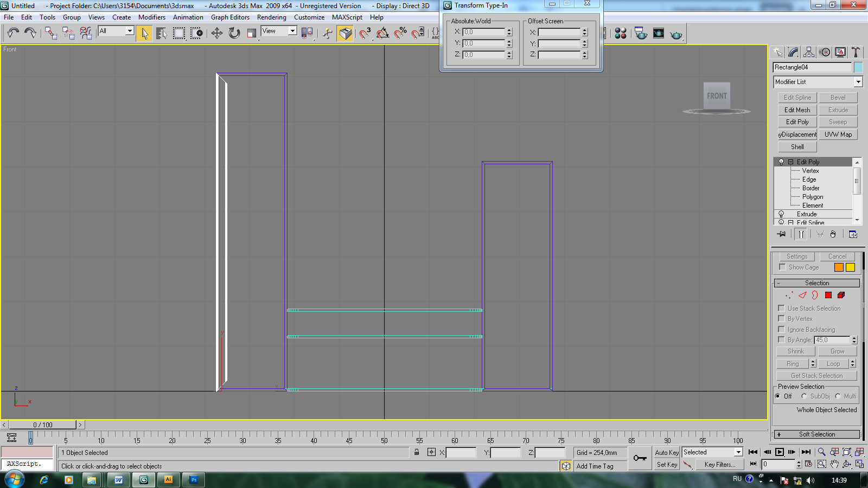Open the Modify command panel tab
Image resolution: width=868 pixels, height=488 pixels.
(794, 52)
